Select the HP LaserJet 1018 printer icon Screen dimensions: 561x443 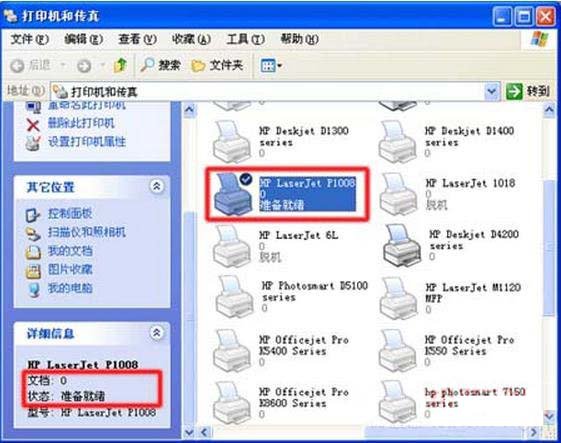coord(398,194)
